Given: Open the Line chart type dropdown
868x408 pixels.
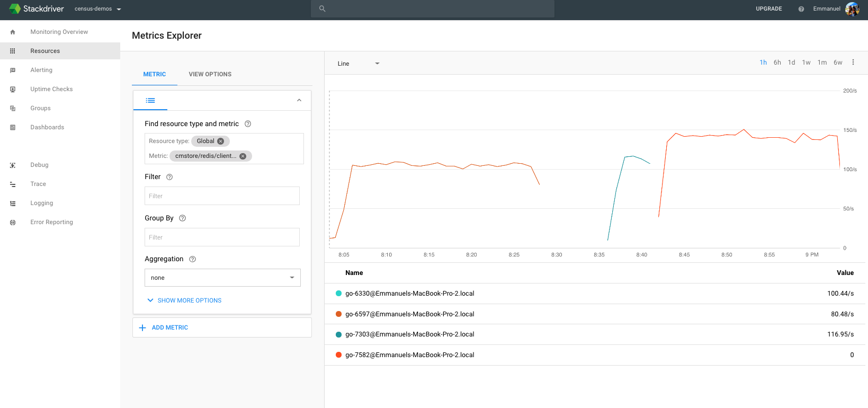Looking at the screenshot, I should coord(359,64).
